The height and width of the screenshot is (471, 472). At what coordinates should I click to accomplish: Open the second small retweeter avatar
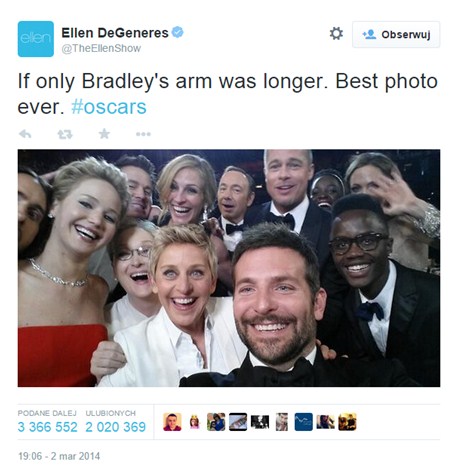tap(194, 422)
